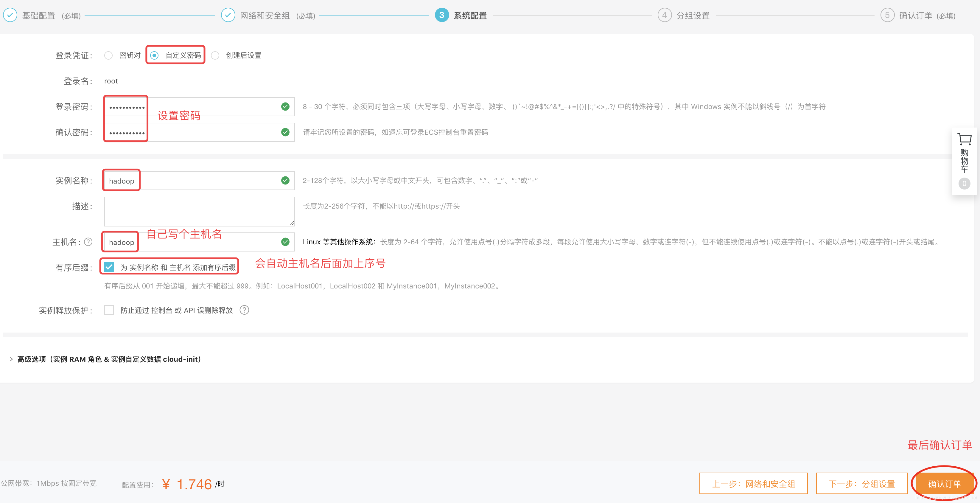Click the 主机名 input containing hadoop
The image size is (980, 503).
[199, 242]
